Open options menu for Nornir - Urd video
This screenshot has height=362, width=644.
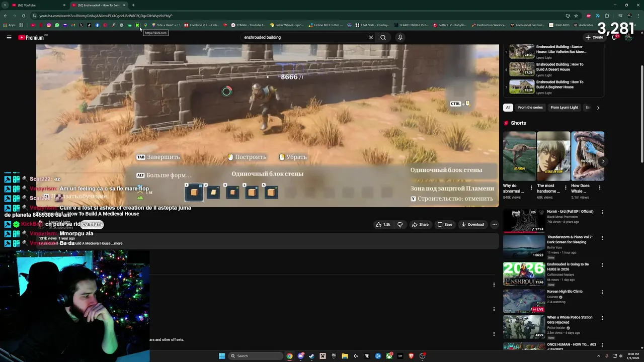(x=602, y=212)
